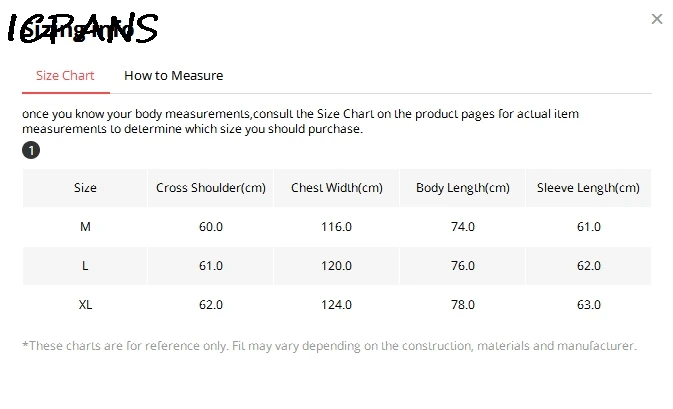Screen dimensions: 673x409
Task: Click the 63.0 sleeve length value
Action: click(x=588, y=305)
